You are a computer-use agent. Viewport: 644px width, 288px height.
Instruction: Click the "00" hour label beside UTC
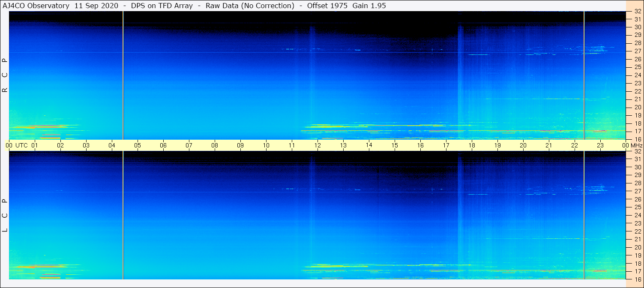[9, 145]
